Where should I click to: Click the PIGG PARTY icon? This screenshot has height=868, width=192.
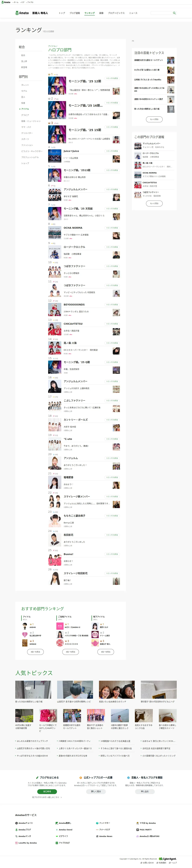point(137,830)
